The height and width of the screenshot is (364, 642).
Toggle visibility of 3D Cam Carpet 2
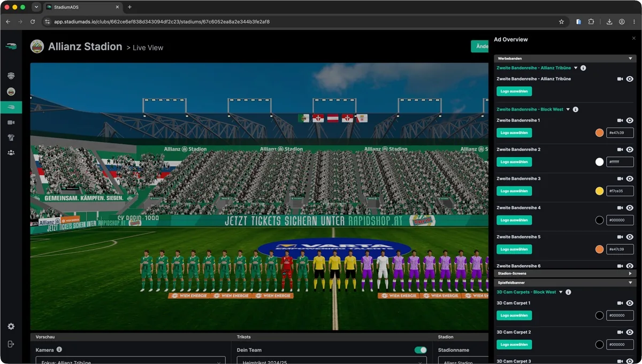630,332
